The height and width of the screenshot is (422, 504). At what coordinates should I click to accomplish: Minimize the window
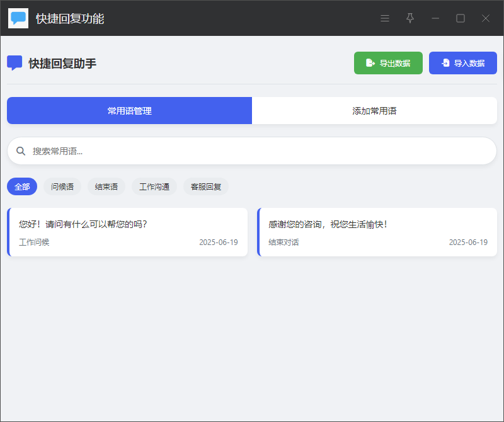click(x=435, y=18)
